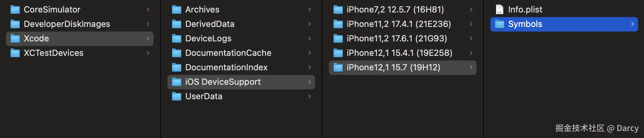Expand the CoreSimulator chevron arrow
Viewport: 644px width, 138px height.
point(148,10)
